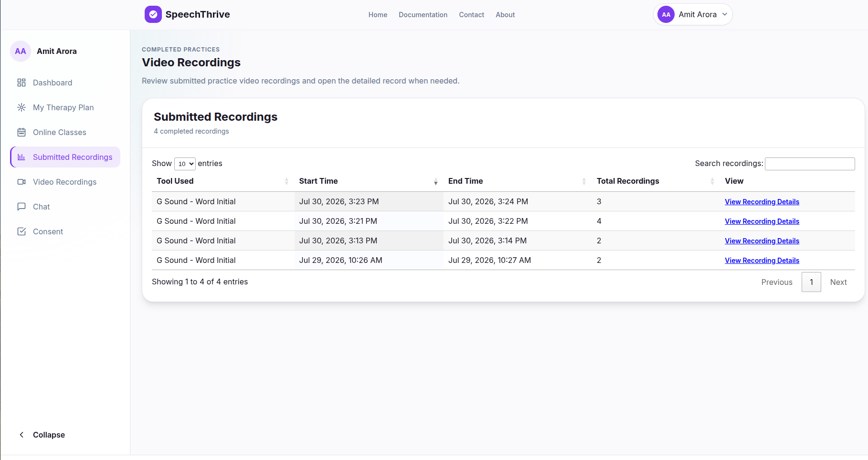This screenshot has height=460, width=868.
Task: Sort table by Total Recordings column
Action: [656, 181]
